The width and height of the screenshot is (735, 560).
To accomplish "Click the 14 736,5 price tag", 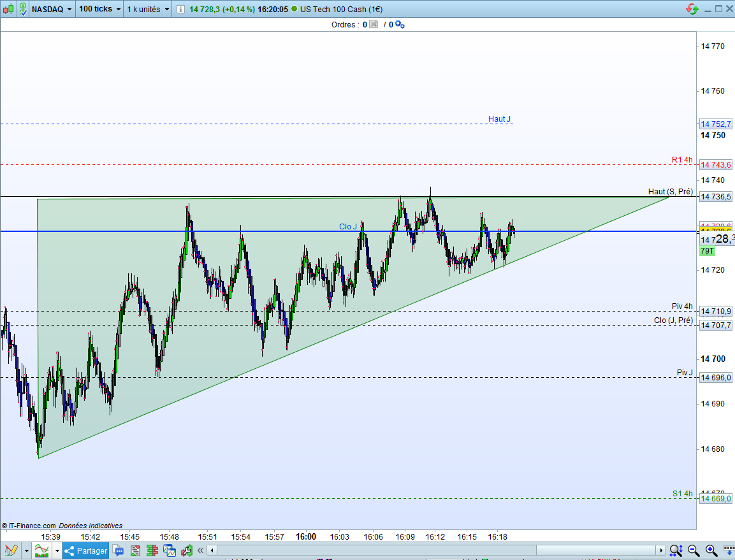I will point(715,196).
